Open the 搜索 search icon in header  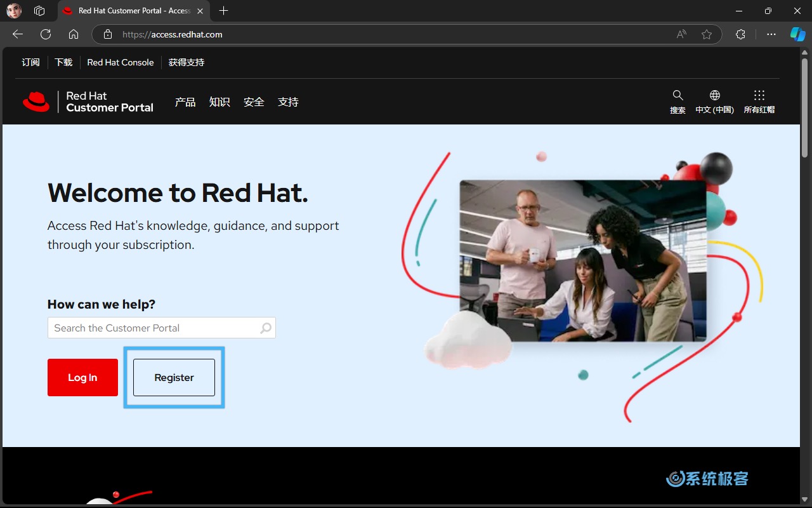click(x=678, y=102)
